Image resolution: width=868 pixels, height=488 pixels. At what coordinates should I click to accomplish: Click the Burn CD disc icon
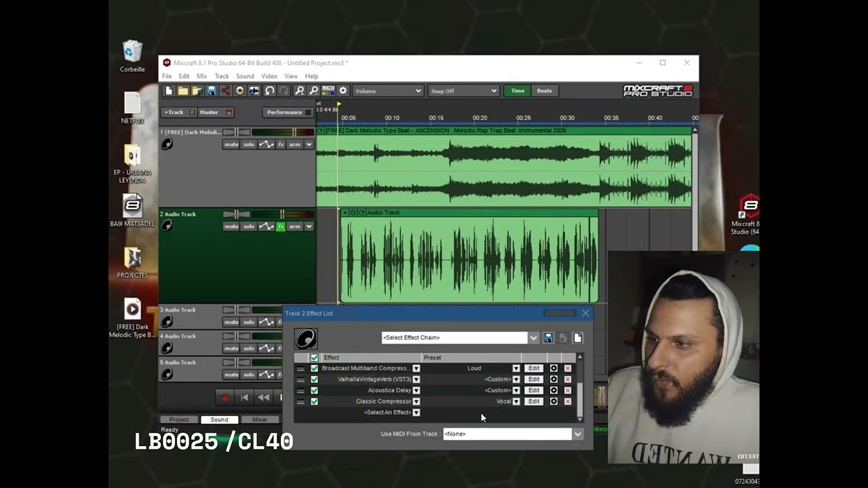coord(240,91)
